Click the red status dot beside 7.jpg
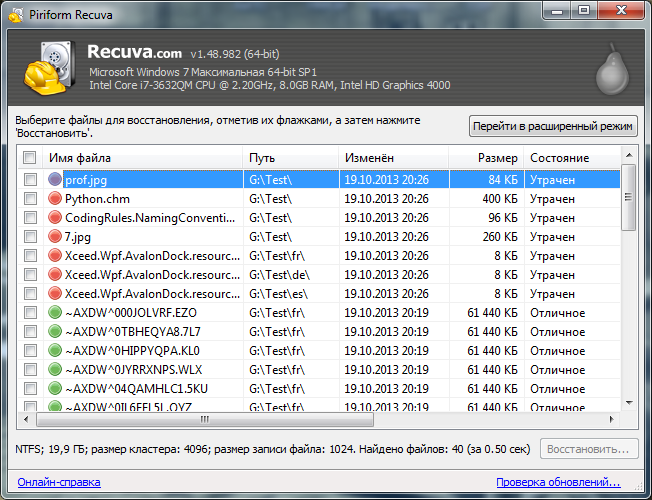Viewport: 652px width, 500px height. (54, 237)
